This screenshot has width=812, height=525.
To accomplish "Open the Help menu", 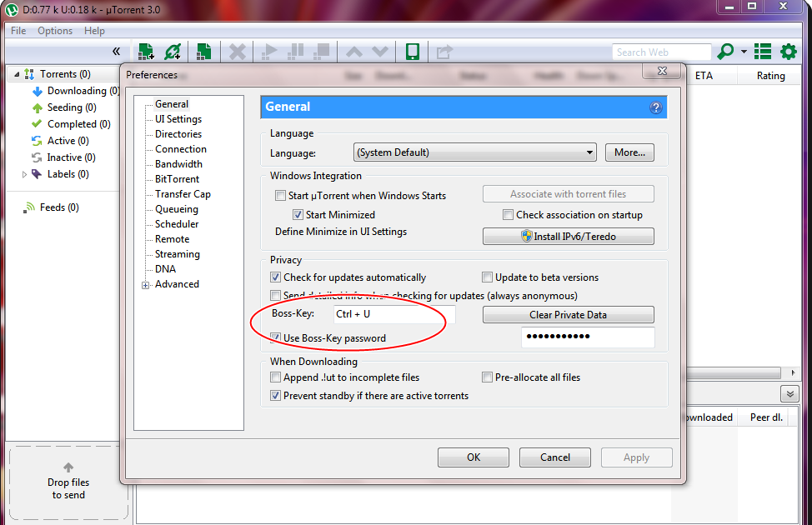I will pos(94,31).
